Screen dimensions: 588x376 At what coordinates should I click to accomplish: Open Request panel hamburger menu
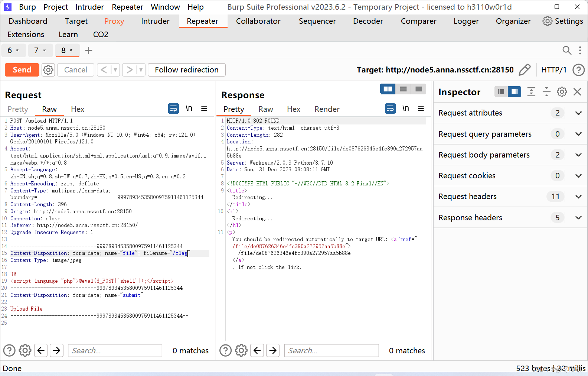pos(204,108)
